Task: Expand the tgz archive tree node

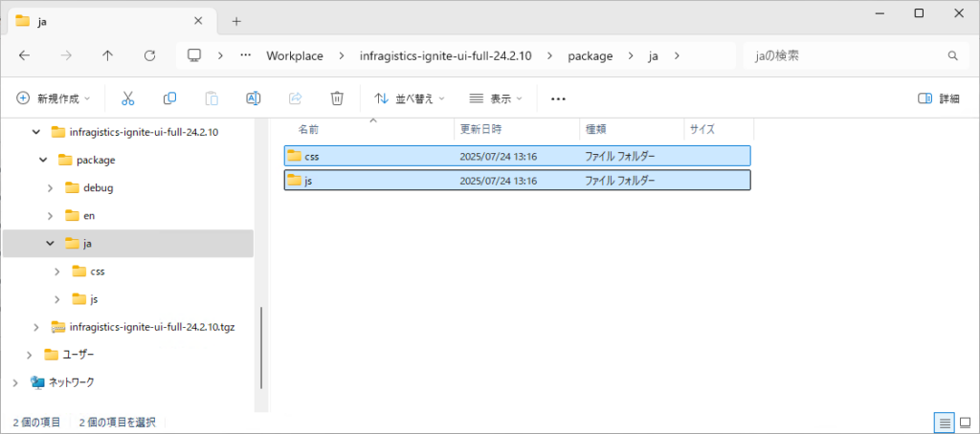Action: point(36,327)
